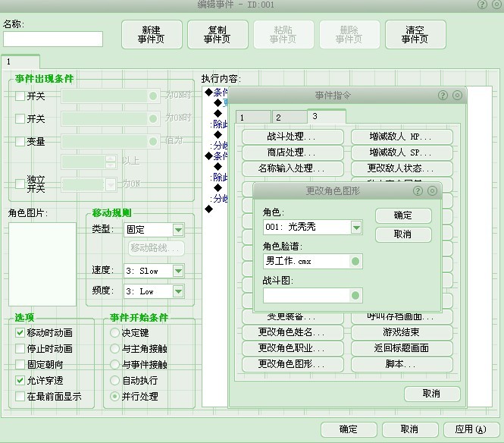Image resolution: width=504 pixels, height=443 pixels.
Task: Select 决定键 radio button
Action: [x=114, y=333]
